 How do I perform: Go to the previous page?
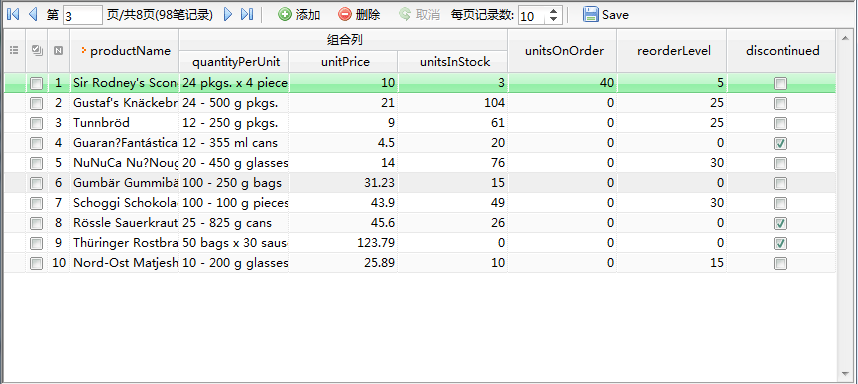point(33,14)
